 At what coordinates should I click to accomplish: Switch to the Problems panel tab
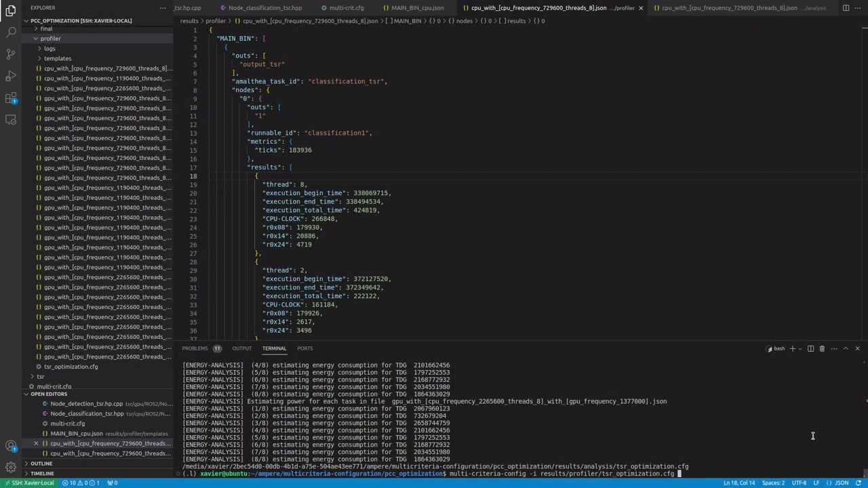coord(201,348)
